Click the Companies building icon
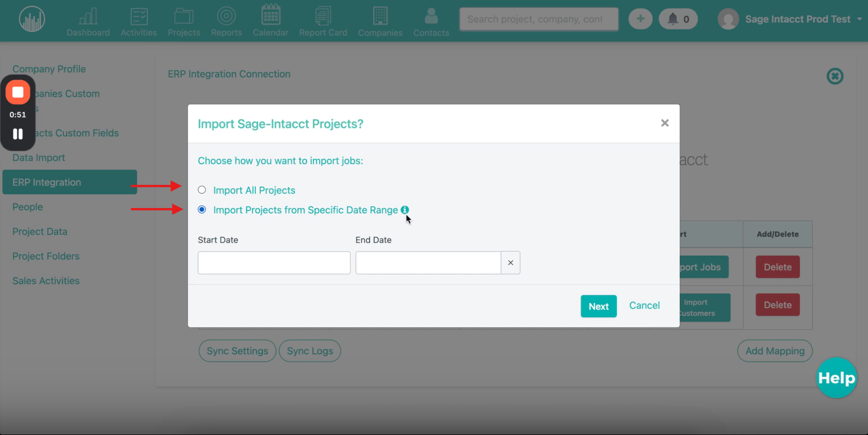Image resolution: width=868 pixels, height=435 pixels. pyautogui.click(x=380, y=17)
